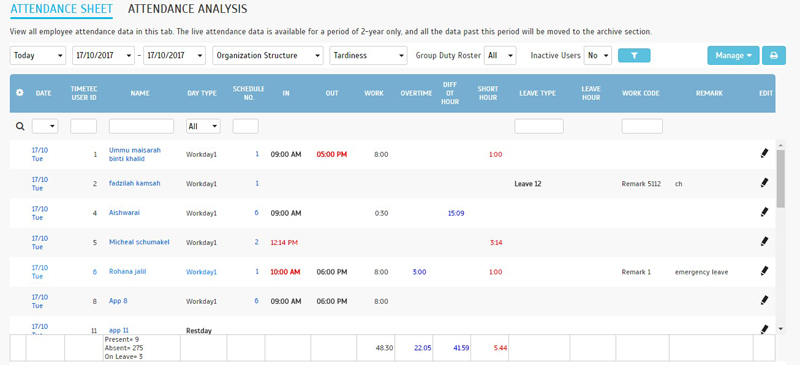Image resolution: width=800 pixels, height=365 pixels.
Task: Click the Schedule No. filter field
Action: click(245, 126)
